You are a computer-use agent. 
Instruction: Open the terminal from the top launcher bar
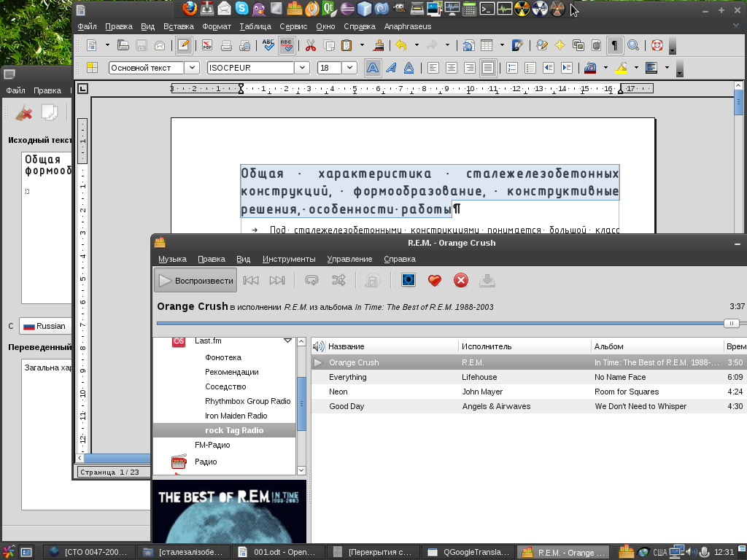coord(487,8)
